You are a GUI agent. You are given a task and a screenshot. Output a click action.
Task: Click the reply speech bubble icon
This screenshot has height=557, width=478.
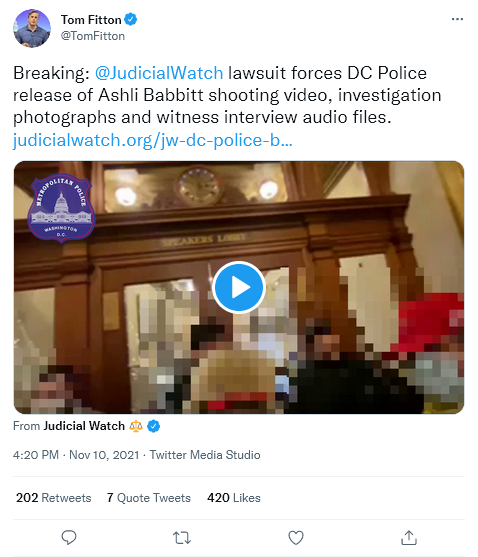click(x=69, y=537)
